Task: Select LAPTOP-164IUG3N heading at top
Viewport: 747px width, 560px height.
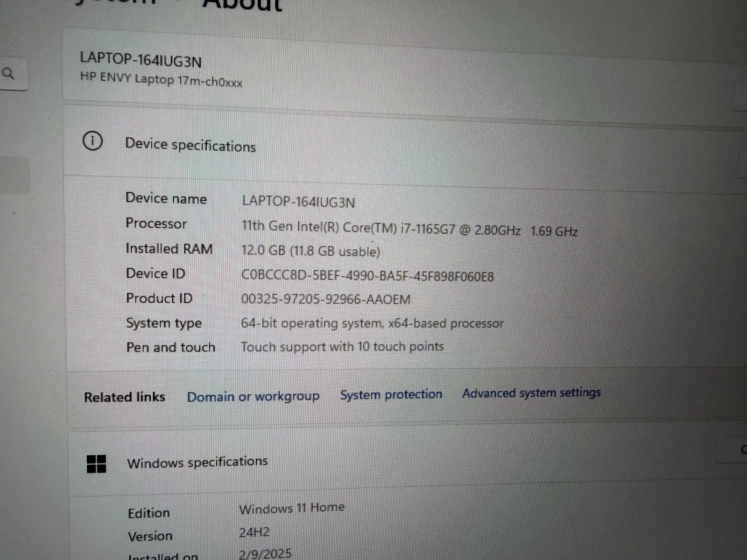Action: [141, 60]
